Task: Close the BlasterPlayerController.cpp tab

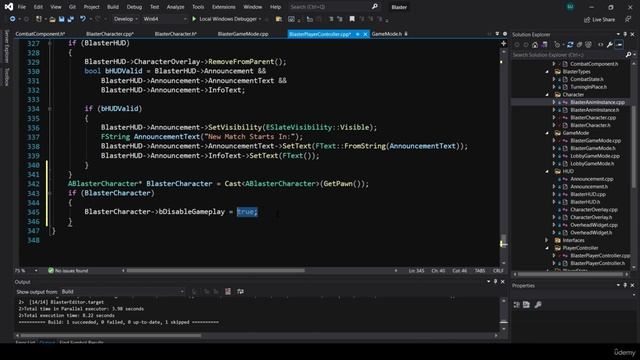Action: point(365,34)
